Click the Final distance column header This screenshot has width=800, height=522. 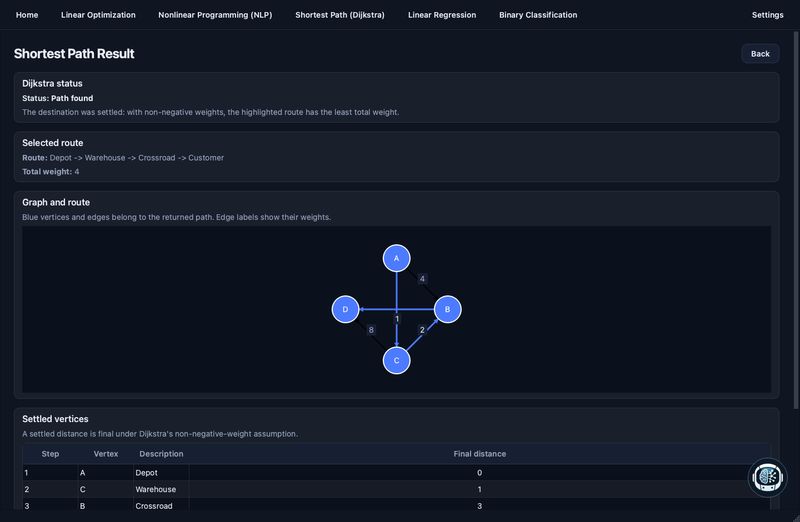[480, 454]
